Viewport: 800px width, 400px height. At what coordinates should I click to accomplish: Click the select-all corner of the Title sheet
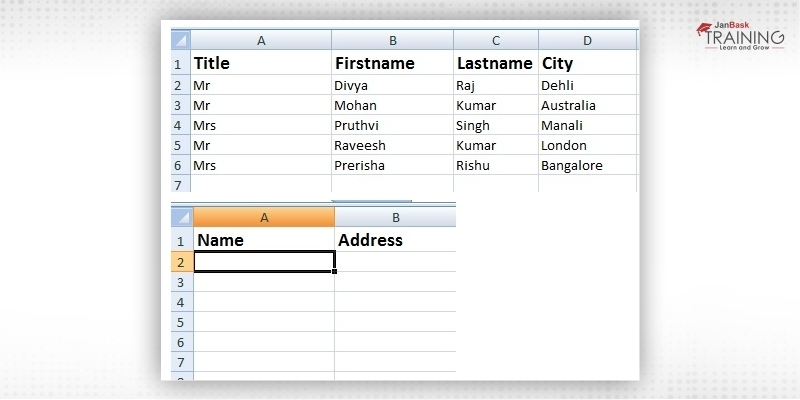[x=181, y=40]
